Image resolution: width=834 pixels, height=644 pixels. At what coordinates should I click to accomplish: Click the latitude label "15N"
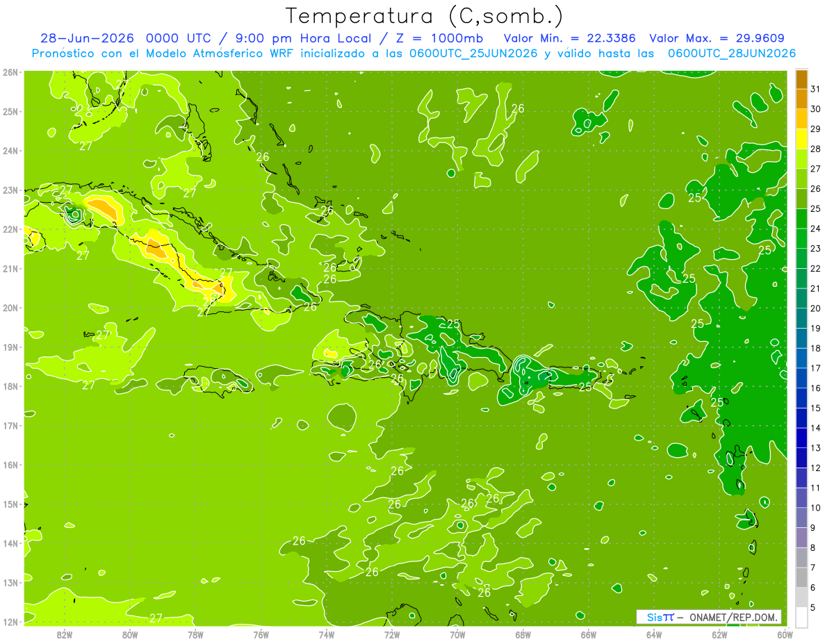tap(10, 504)
